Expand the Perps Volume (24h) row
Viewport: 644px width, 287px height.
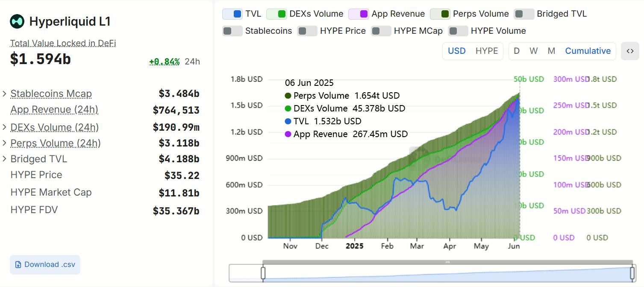[x=5, y=143]
